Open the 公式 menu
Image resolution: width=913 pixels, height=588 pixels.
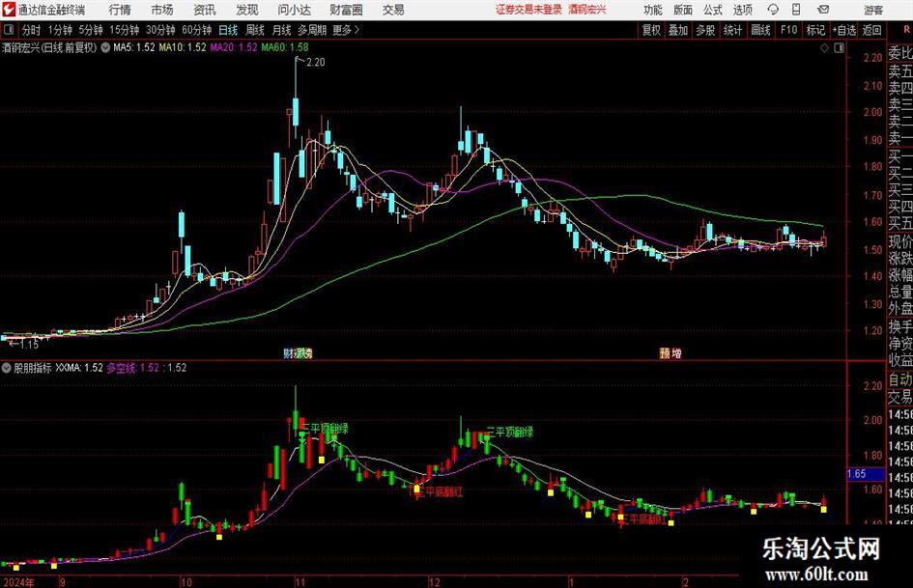(712, 10)
